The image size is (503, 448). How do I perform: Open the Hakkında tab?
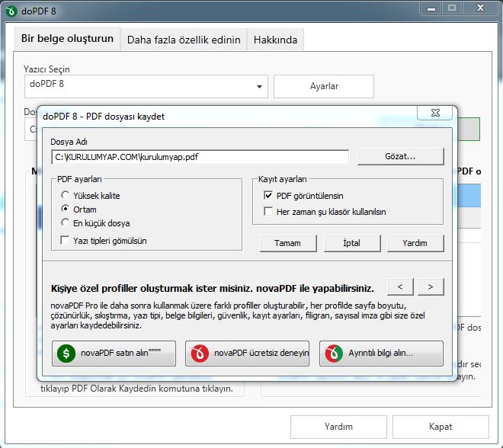[x=276, y=40]
